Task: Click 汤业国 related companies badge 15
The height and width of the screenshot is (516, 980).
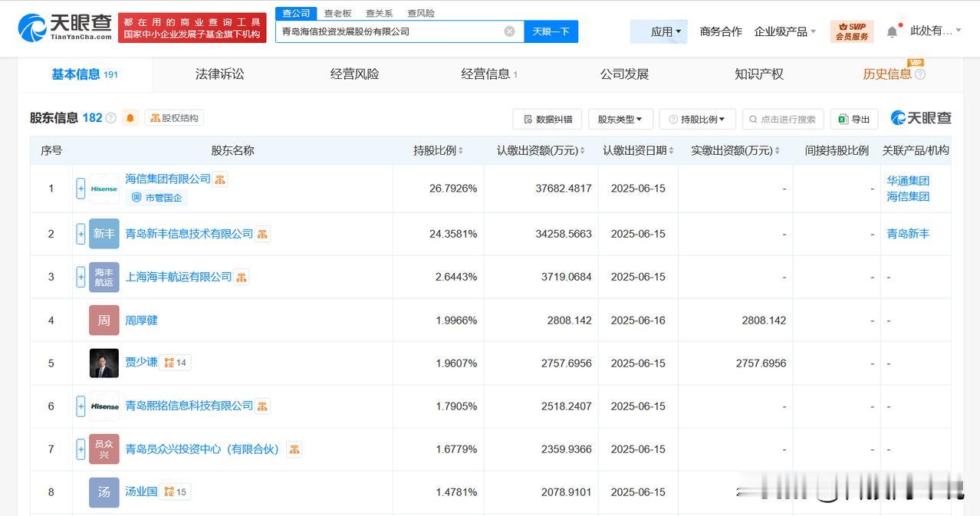Action: click(176, 491)
